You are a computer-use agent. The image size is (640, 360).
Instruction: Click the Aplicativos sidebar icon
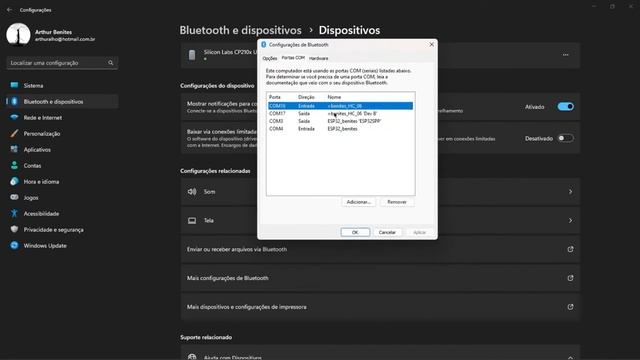tap(14, 149)
